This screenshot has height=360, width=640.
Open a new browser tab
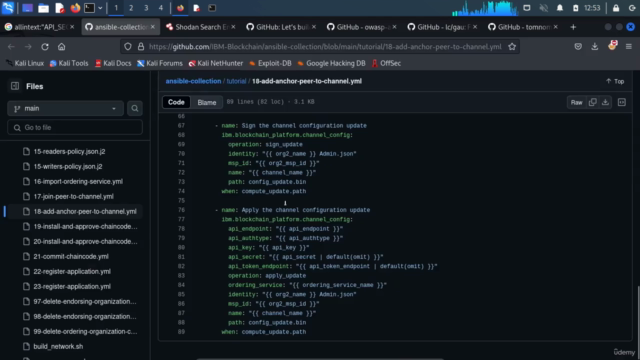pos(573,27)
